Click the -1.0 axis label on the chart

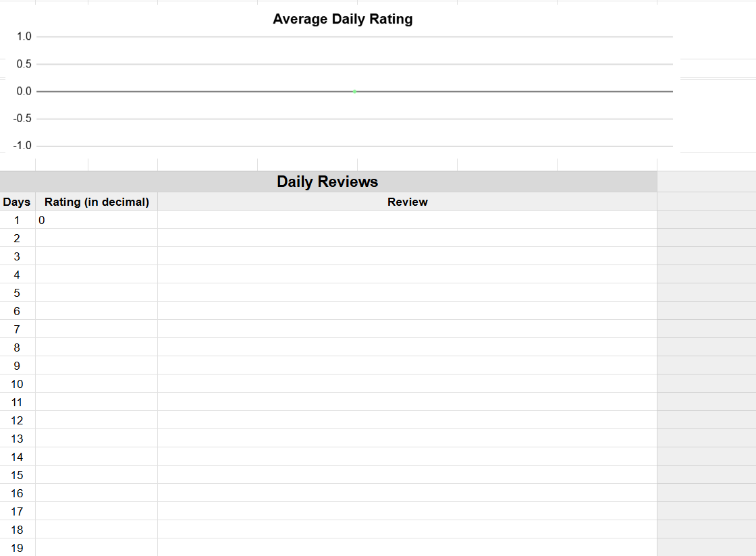[22, 146]
